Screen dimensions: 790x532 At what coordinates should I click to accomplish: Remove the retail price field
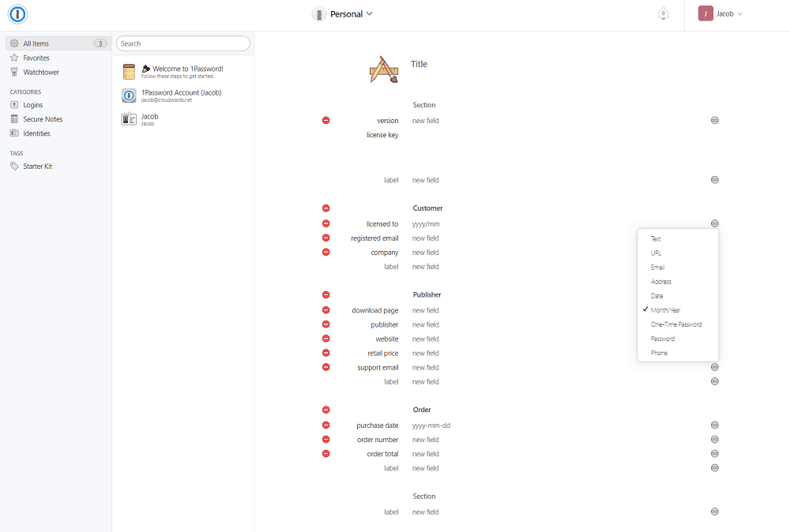click(x=326, y=353)
